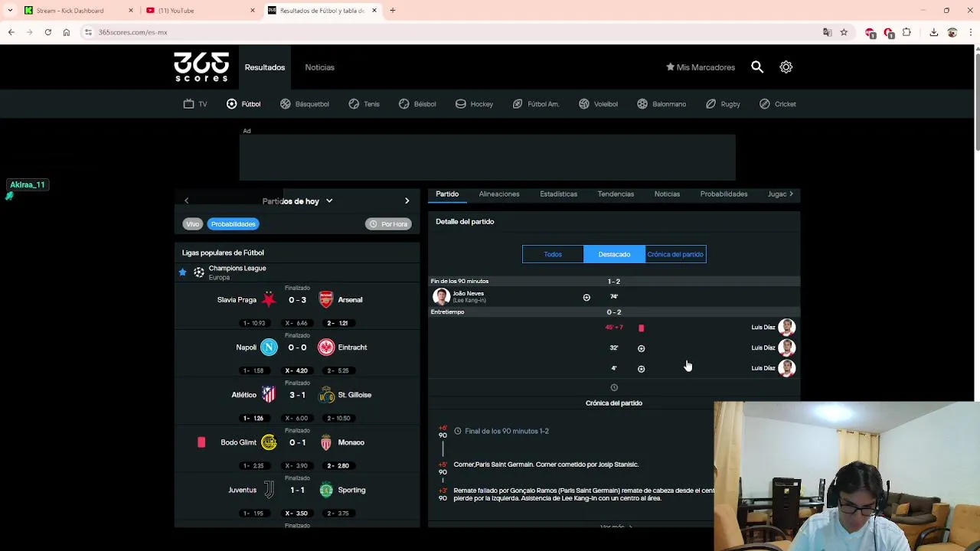Click the Juventus team crest

pyautogui.click(x=269, y=490)
